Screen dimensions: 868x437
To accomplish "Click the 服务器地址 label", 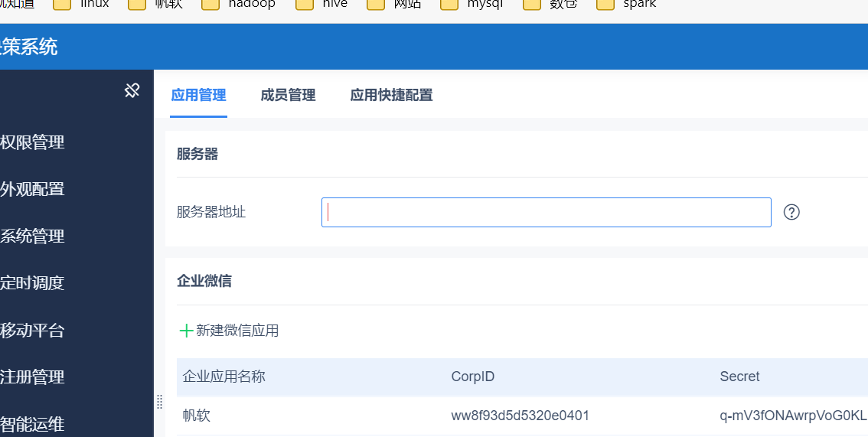I will [x=211, y=212].
